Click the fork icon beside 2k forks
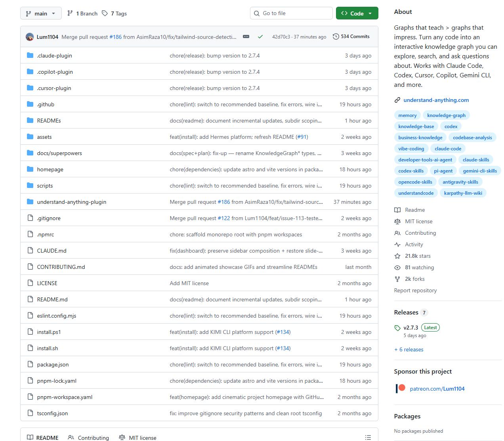 (x=397, y=279)
